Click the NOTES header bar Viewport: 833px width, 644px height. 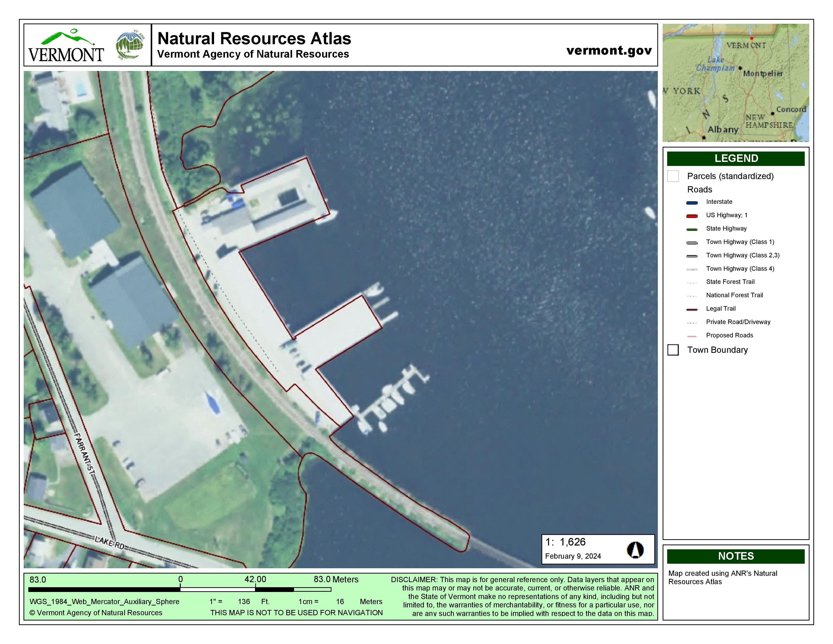736,556
